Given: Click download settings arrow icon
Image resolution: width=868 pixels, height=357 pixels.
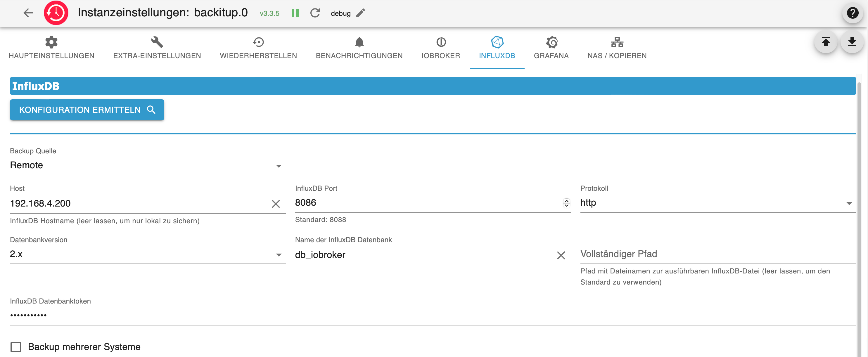Looking at the screenshot, I should 852,42.
